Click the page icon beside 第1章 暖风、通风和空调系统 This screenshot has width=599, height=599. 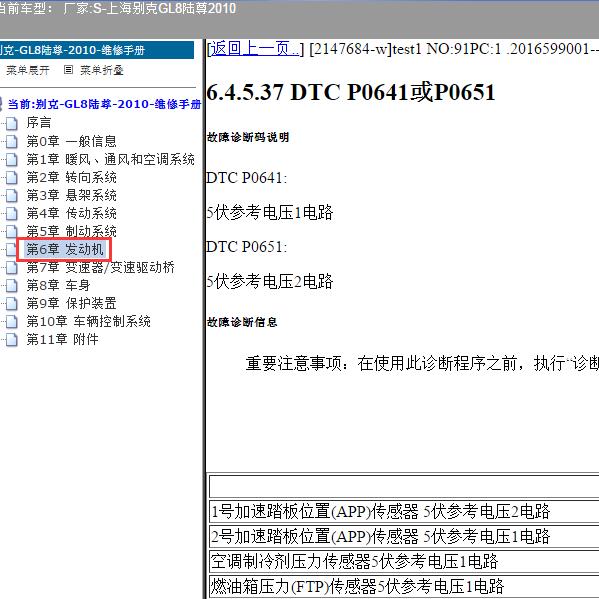point(12,159)
